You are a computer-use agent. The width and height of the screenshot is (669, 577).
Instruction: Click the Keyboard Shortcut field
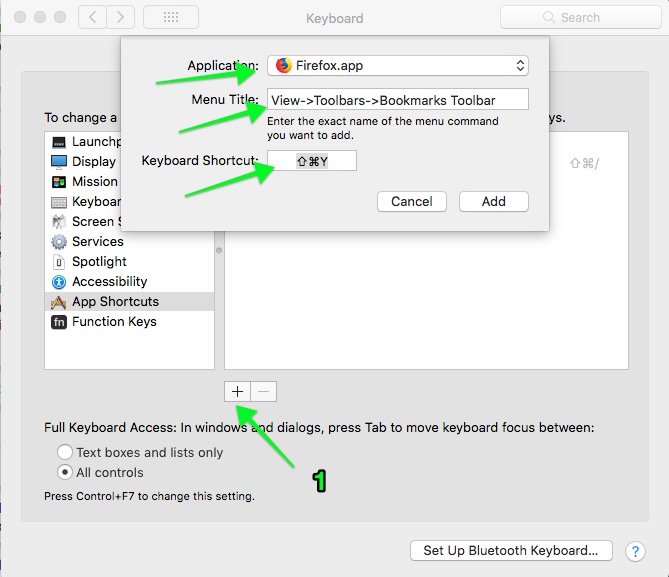(312, 161)
